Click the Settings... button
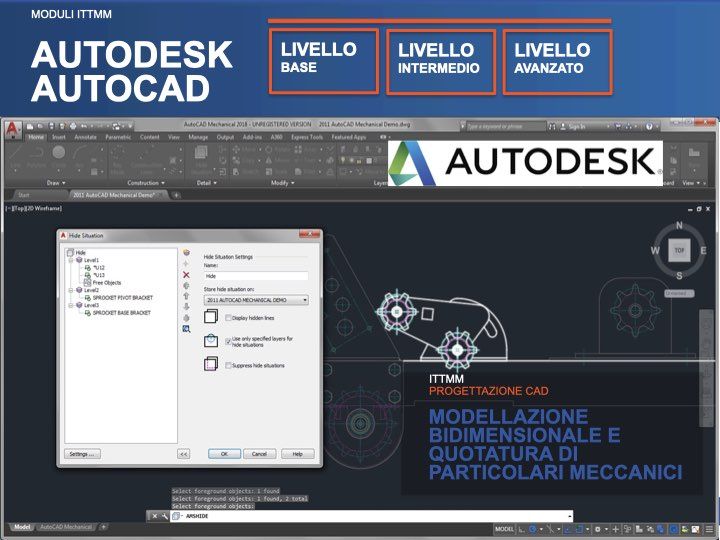The height and width of the screenshot is (540, 720). click(x=83, y=453)
